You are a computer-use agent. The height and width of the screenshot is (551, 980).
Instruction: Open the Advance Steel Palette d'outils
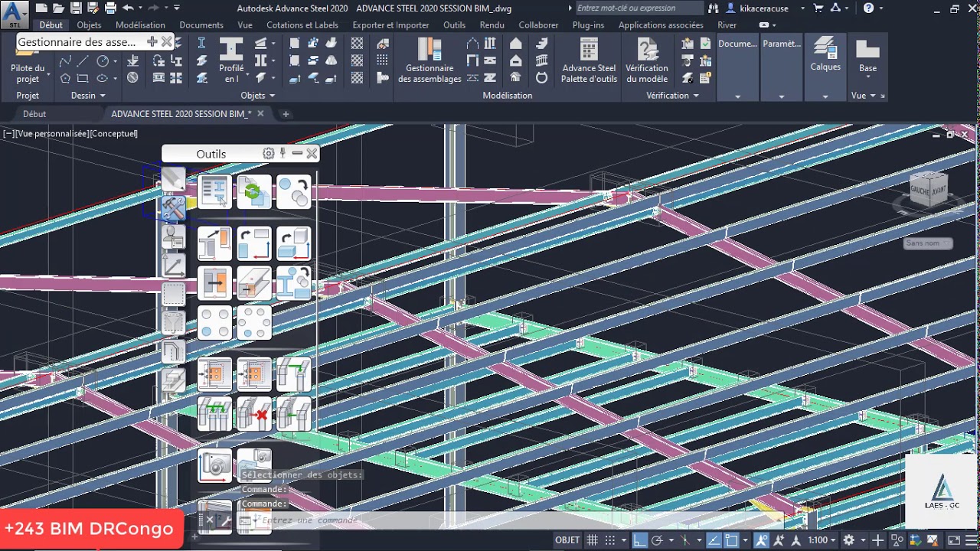(x=589, y=60)
